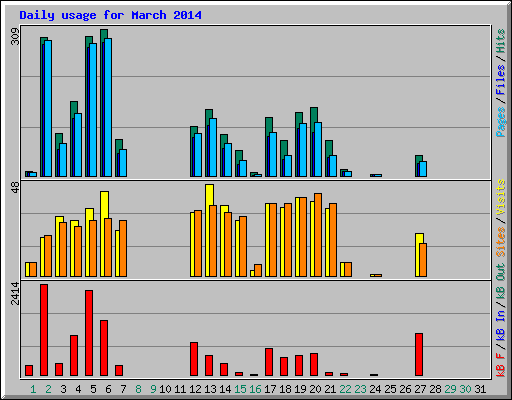Image resolution: width=512 pixels, height=400 pixels.
Task: Click day 27 on the axis
Action: pyautogui.click(x=420, y=389)
